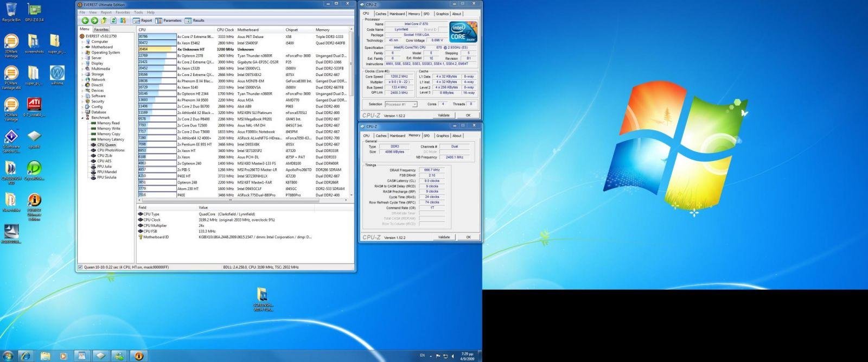The image size is (868, 362).
Task: Show hidden system tray icons
Action: click(x=431, y=356)
